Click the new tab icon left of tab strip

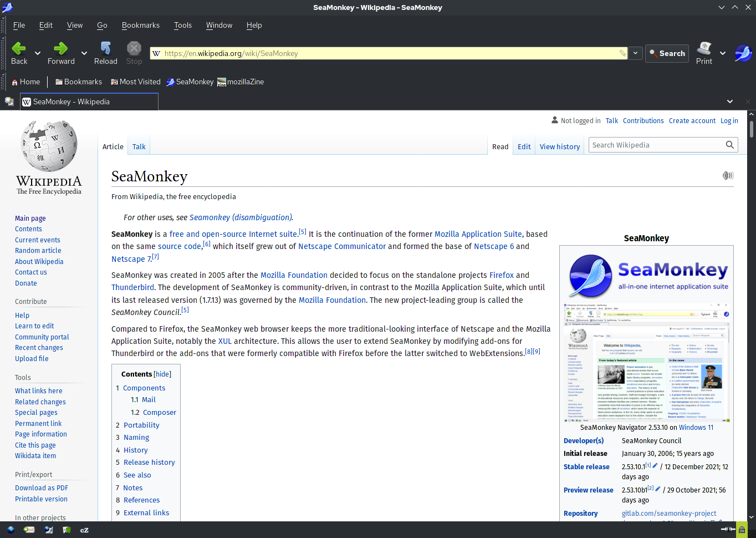pyautogui.click(x=9, y=101)
